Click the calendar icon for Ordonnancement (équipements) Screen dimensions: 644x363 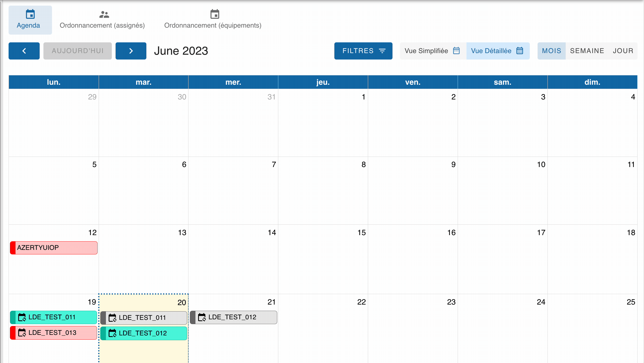[x=214, y=14]
